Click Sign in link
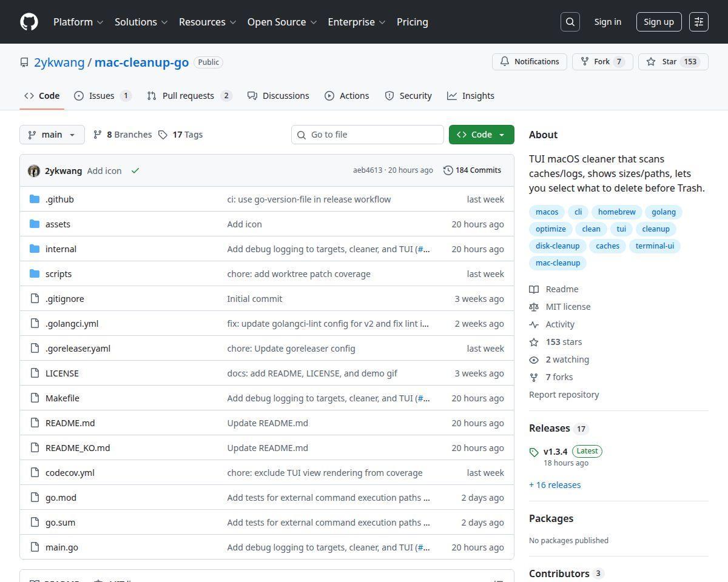This screenshot has width=728, height=582. 608,22
